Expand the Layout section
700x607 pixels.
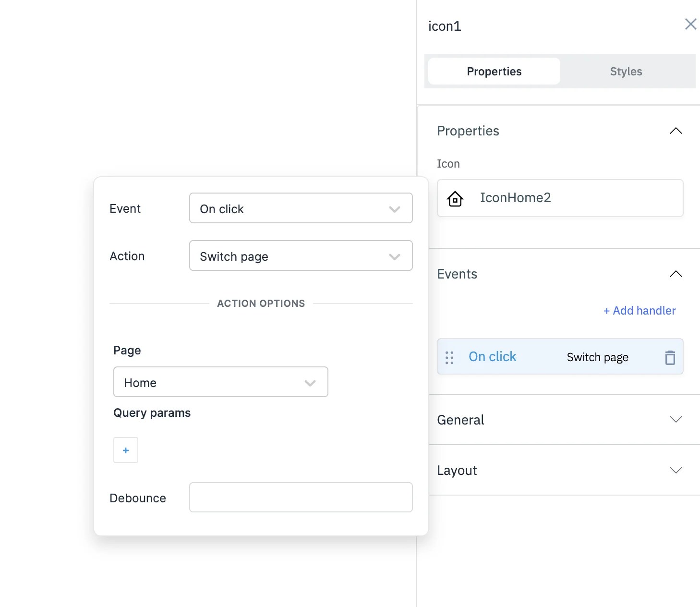coord(676,470)
